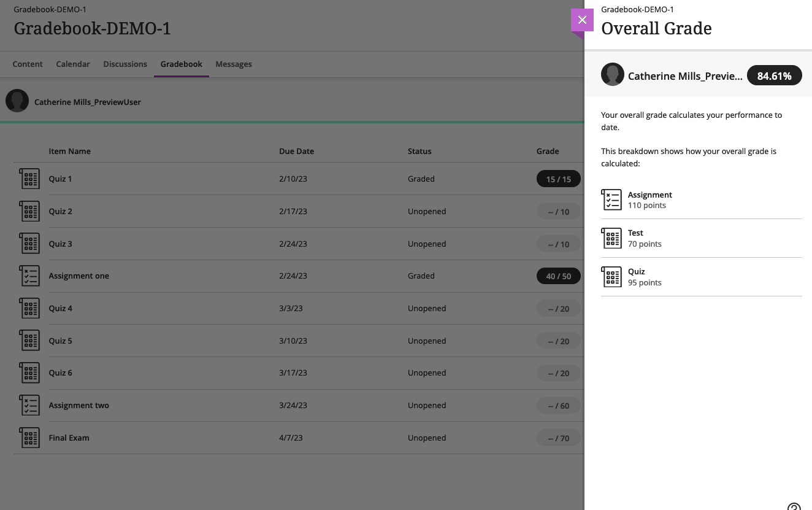Click the 40 / 50 grade pill
Image resolution: width=812 pixels, height=510 pixels.
point(558,276)
